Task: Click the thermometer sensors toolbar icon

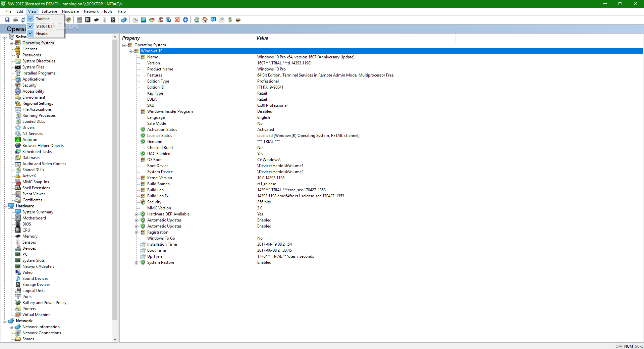Action: click(105, 20)
